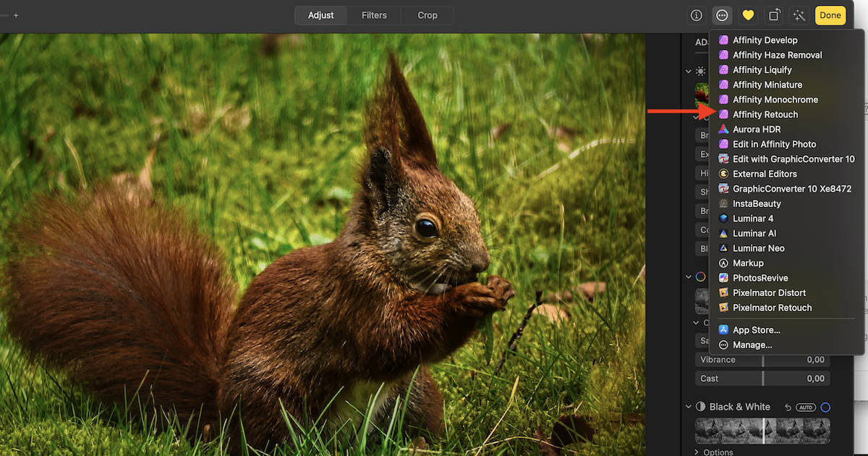The height and width of the screenshot is (456, 868).
Task: Open the Luminar Neo extension icon
Action: coord(723,248)
